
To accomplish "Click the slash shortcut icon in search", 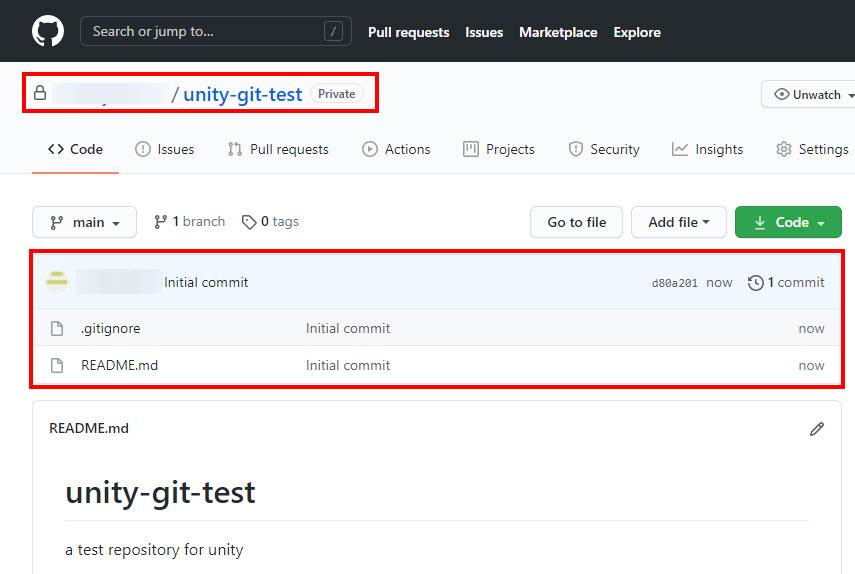I will (x=333, y=31).
